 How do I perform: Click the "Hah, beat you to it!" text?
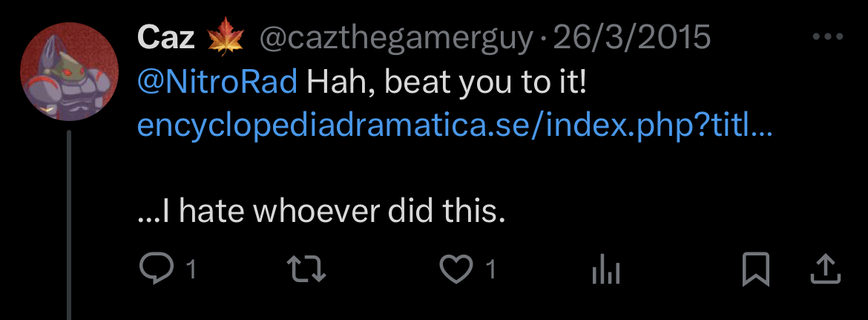[x=447, y=82]
